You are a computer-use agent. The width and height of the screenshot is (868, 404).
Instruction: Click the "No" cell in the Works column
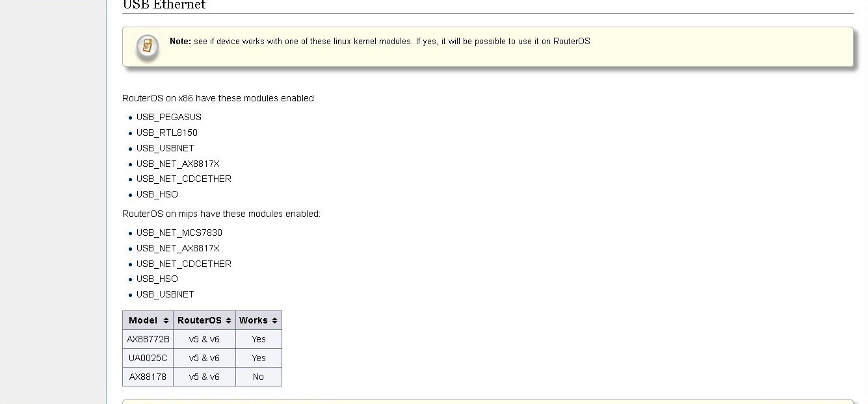pos(258,377)
